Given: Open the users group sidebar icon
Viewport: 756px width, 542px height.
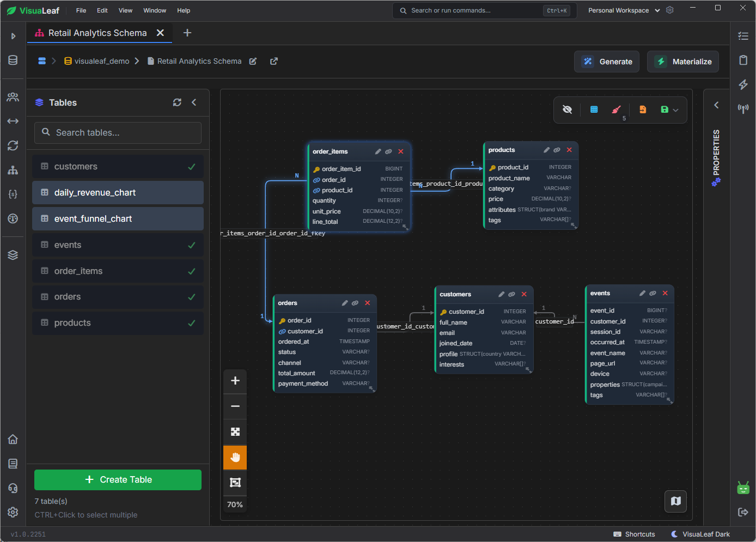Looking at the screenshot, I should click(x=13, y=97).
